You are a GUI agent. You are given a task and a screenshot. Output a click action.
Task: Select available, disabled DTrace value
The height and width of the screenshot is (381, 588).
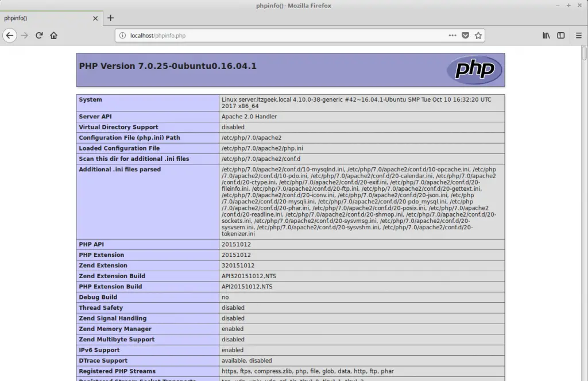[246, 360]
